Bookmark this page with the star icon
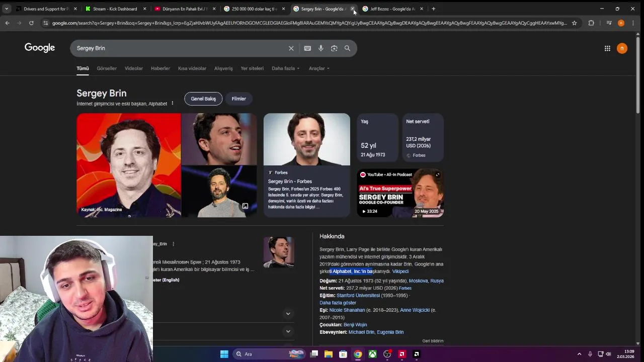Image resolution: width=644 pixels, height=362 pixels. (574, 23)
